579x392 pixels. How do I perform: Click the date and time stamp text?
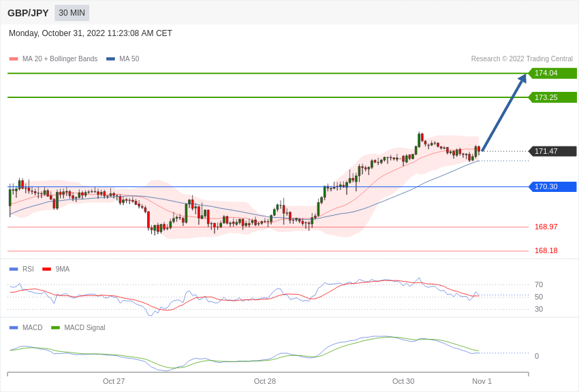(91, 33)
